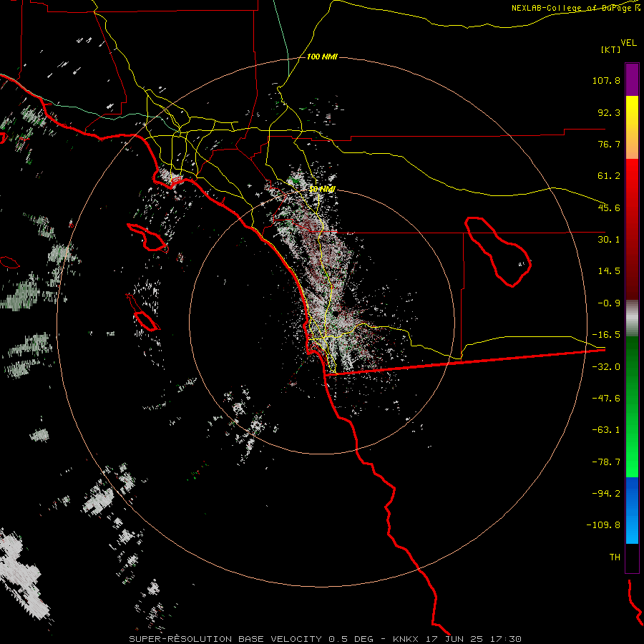Select the -94.2 legend value
The image size is (644, 644).
coord(606,493)
